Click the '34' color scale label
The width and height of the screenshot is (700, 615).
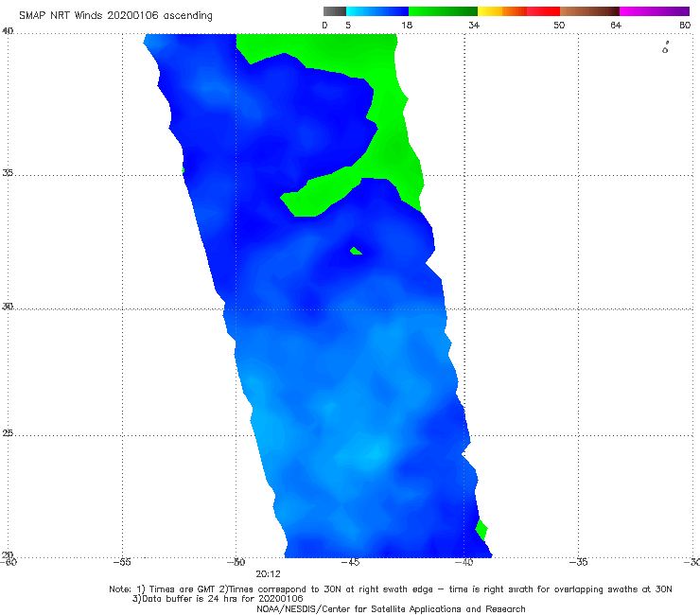[474, 26]
